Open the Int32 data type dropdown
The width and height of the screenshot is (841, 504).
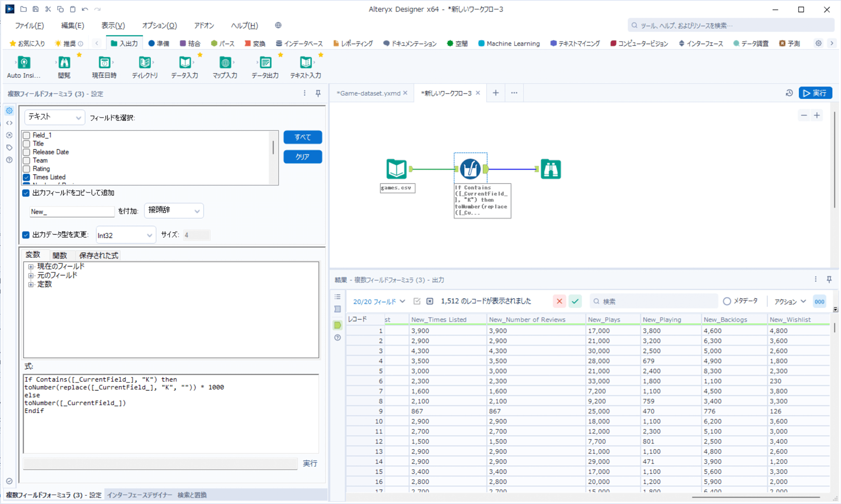pos(126,235)
